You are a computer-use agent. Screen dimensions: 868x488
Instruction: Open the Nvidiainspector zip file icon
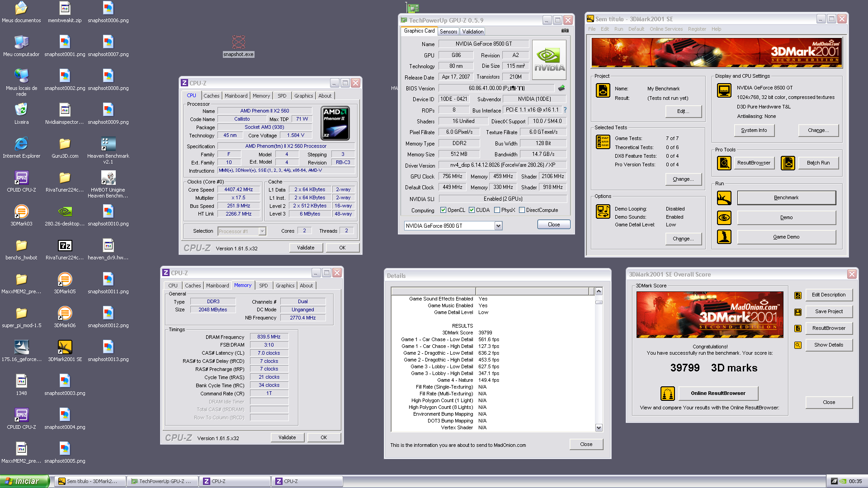click(x=65, y=113)
